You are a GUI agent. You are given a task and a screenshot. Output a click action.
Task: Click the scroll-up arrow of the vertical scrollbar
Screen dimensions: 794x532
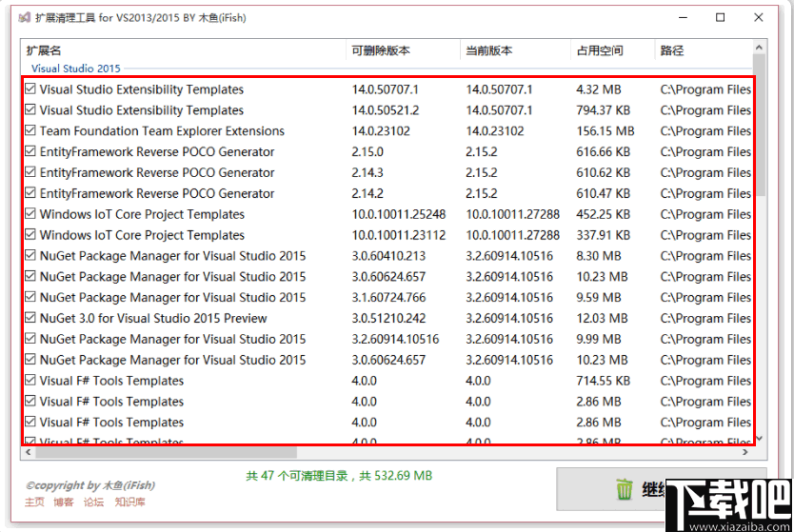759,47
